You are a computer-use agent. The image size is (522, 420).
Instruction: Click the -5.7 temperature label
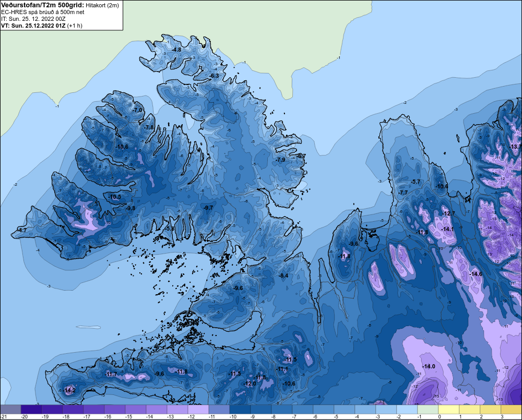point(416,182)
